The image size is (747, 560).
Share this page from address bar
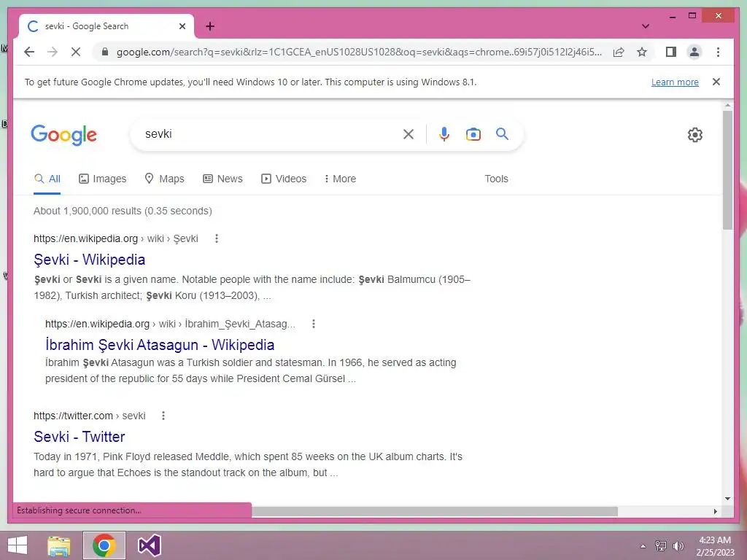click(619, 52)
